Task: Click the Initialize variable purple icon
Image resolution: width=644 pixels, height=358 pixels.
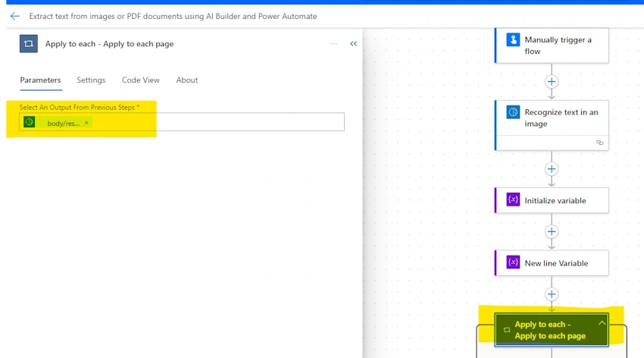Action: [513, 199]
